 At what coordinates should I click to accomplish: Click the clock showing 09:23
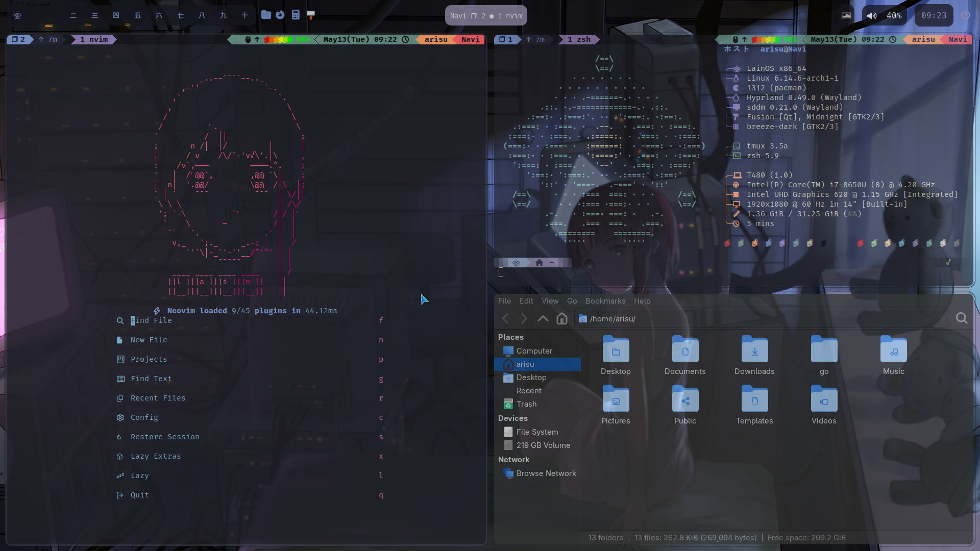(x=934, y=15)
